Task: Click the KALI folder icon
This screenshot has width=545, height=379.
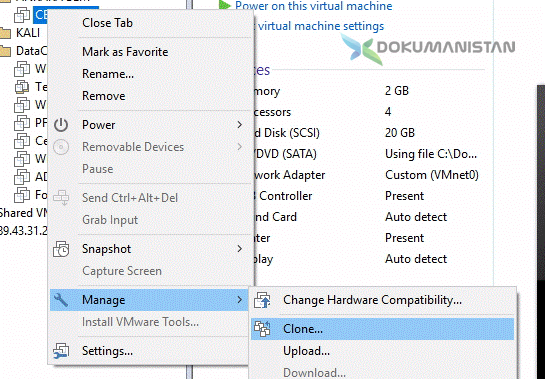Action: tap(5, 33)
